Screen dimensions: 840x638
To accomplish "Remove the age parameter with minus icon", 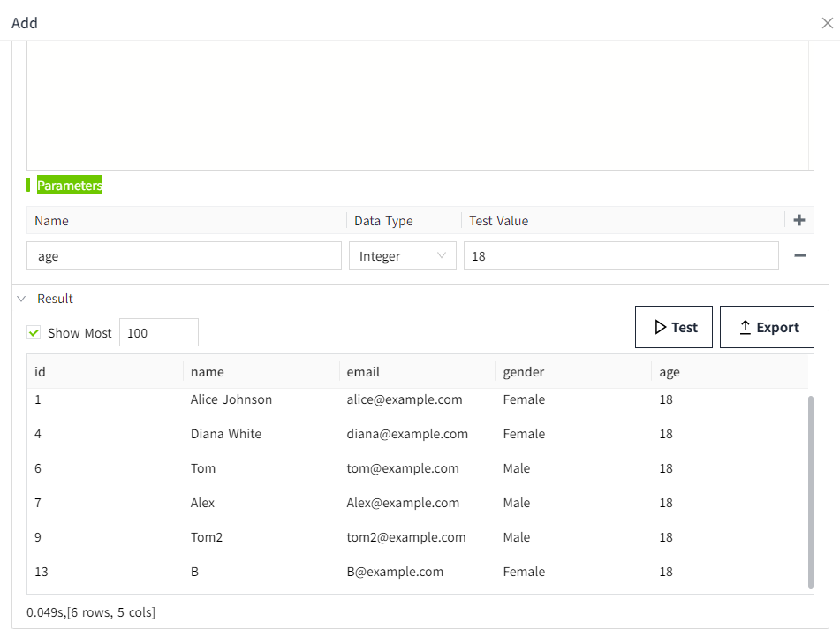I will (799, 255).
